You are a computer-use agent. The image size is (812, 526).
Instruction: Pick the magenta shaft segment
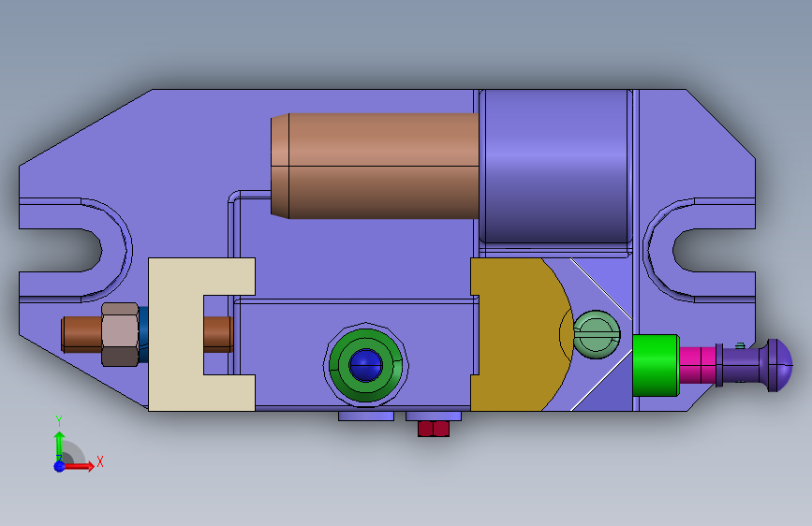pyautogui.click(x=698, y=366)
